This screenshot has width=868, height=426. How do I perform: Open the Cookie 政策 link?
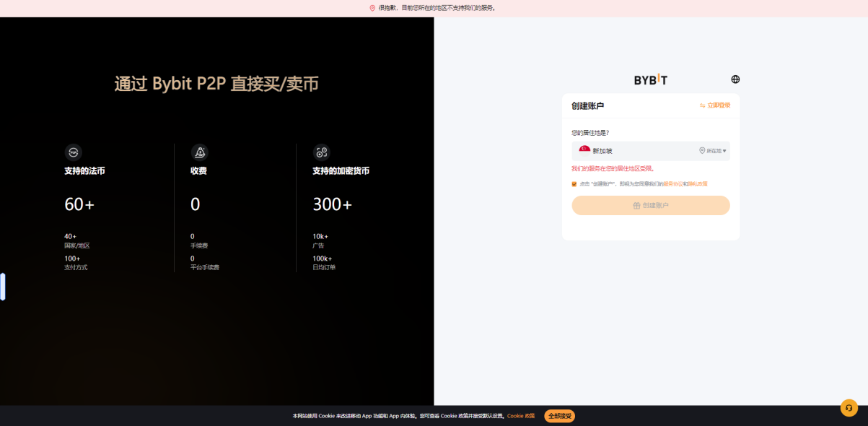point(521,416)
